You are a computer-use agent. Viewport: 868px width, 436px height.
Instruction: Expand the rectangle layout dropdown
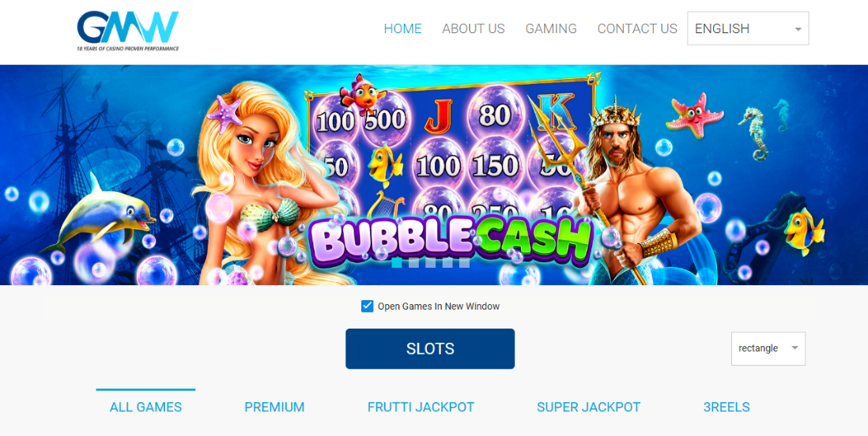click(768, 348)
